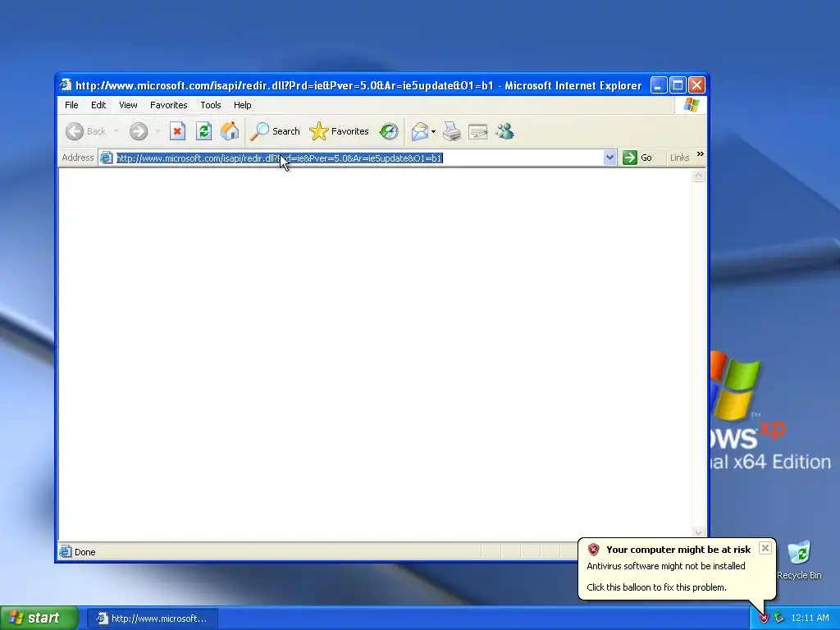Image resolution: width=840 pixels, height=630 pixels.
Task: Expand the Links toolbar chevron
Action: 701,154
